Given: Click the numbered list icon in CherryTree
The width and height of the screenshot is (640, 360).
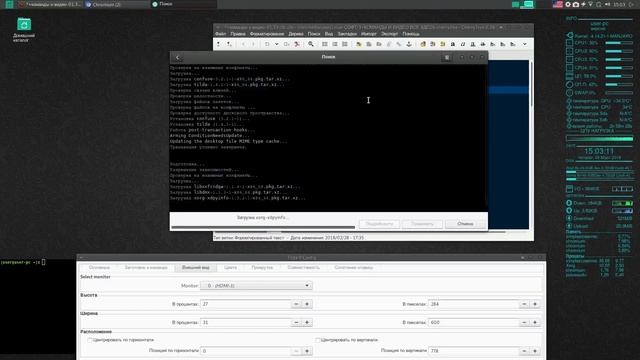Looking at the screenshot, I should pyautogui.click(x=335, y=44).
